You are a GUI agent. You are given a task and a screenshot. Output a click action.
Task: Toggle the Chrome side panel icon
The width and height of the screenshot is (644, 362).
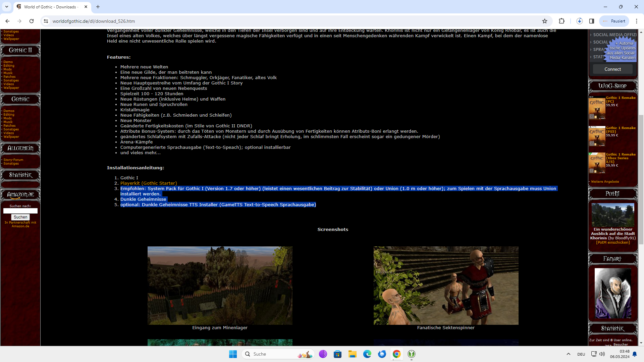coord(592,21)
